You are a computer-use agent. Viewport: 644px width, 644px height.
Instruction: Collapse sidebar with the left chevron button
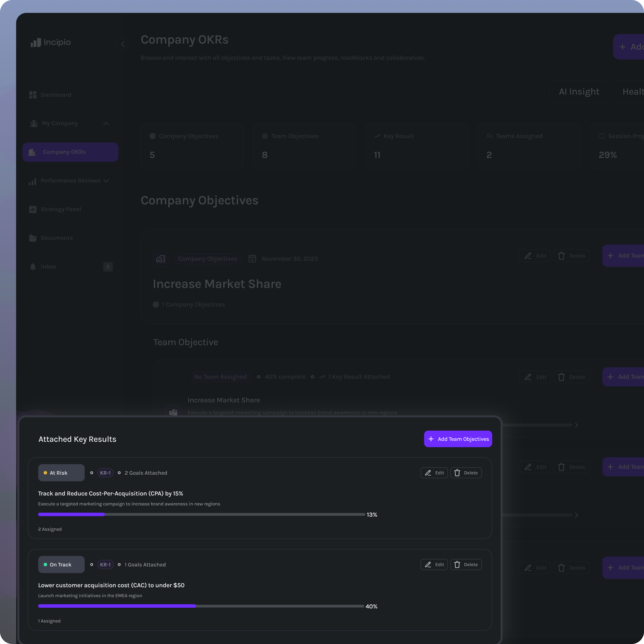(123, 44)
